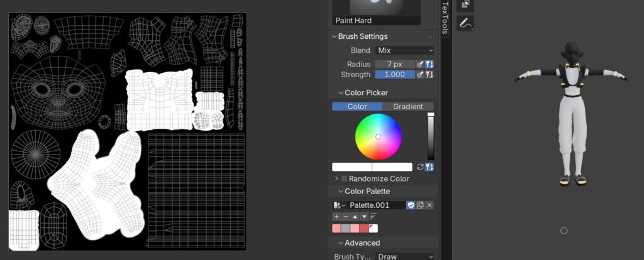
Task: Move the palette color up with the arrow icon
Action: coord(355,217)
